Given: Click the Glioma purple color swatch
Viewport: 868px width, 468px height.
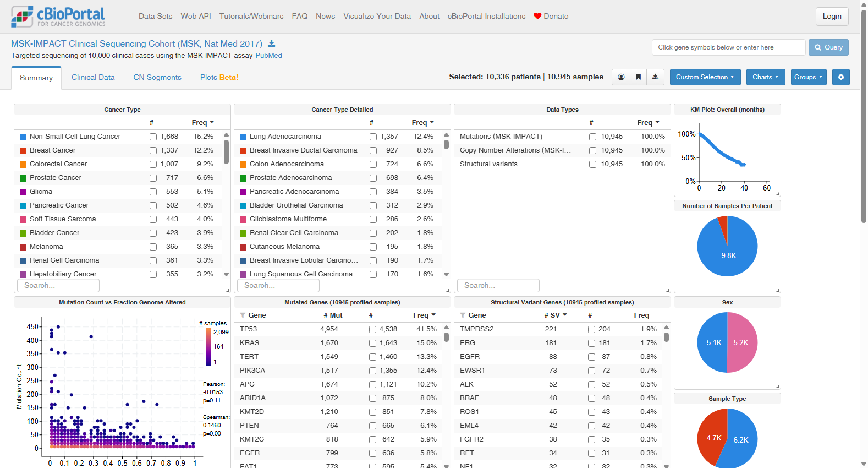Looking at the screenshot, I should point(23,192).
